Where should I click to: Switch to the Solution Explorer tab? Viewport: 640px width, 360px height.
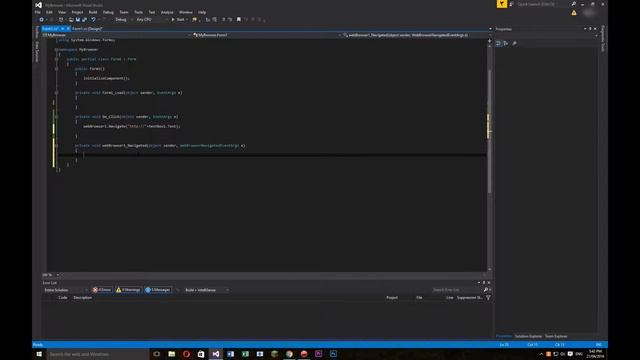(528, 336)
